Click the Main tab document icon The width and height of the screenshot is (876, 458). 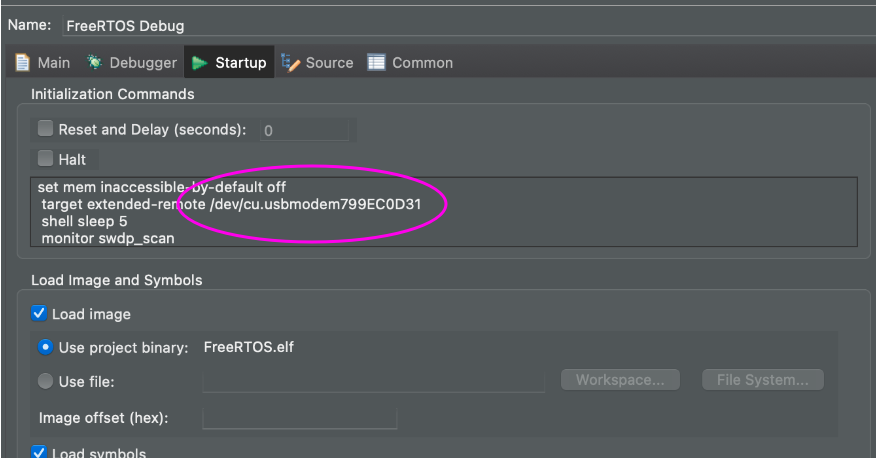22,63
